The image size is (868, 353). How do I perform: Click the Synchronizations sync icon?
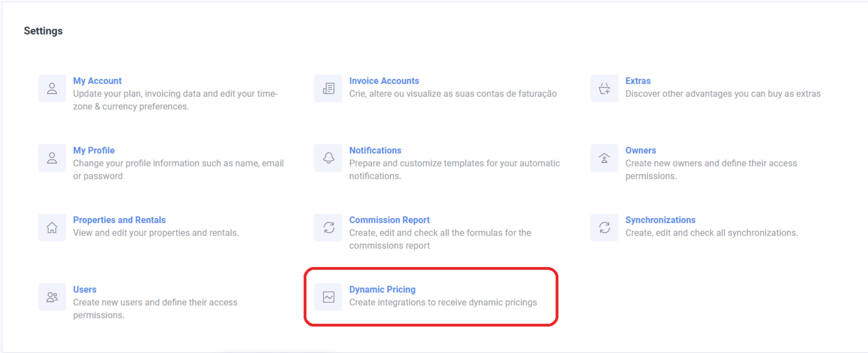604,227
